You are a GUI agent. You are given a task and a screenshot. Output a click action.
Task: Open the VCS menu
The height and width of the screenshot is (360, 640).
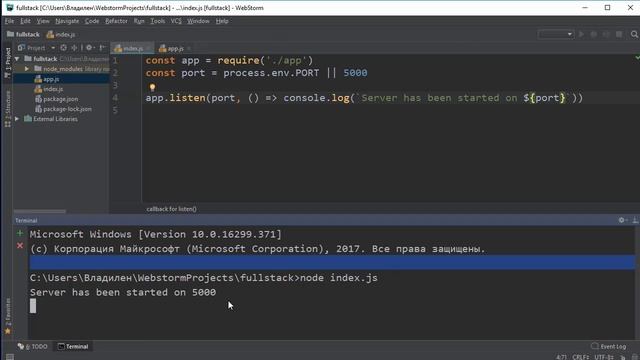176,21
